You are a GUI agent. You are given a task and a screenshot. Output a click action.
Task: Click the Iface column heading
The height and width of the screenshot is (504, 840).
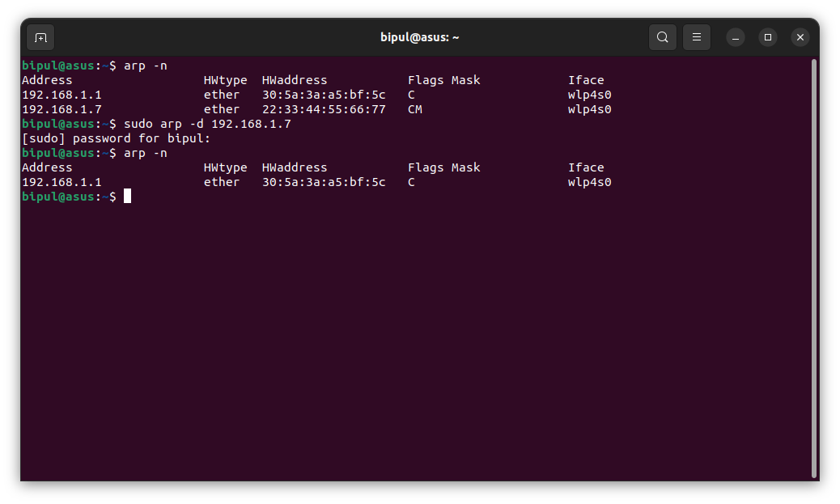pyautogui.click(x=585, y=79)
